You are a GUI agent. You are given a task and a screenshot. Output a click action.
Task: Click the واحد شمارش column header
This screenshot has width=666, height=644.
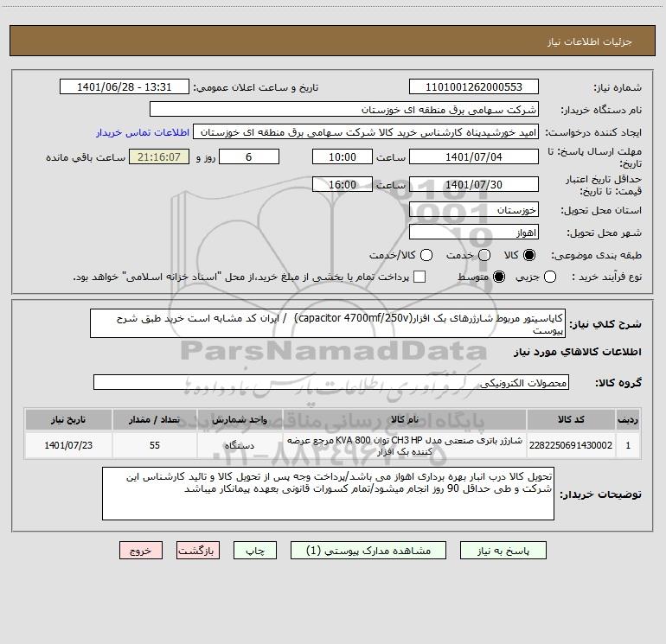(x=240, y=419)
